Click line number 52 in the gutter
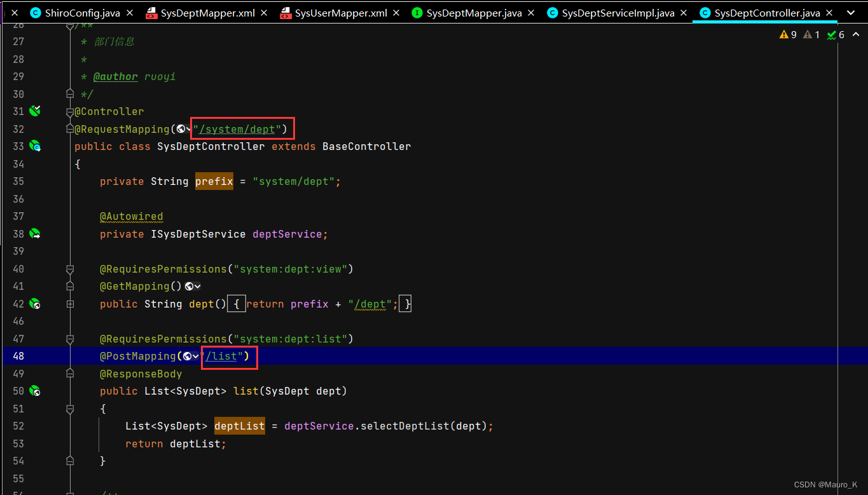 coord(18,426)
